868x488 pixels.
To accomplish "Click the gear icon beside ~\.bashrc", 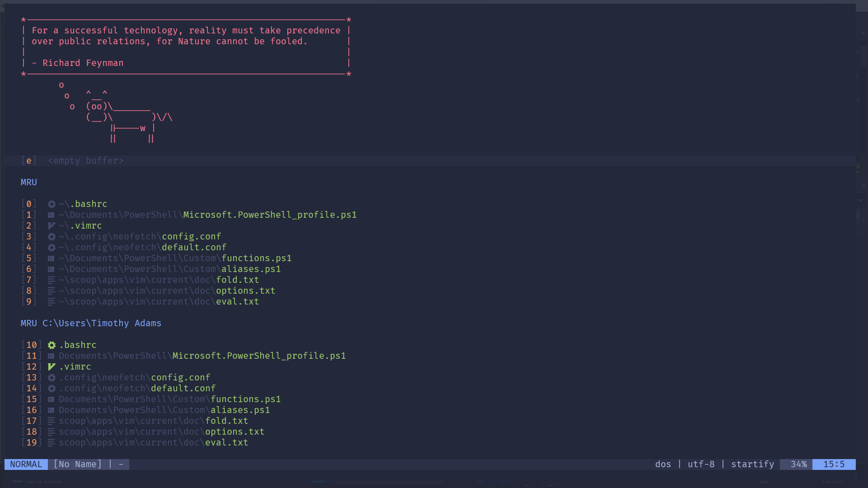I will (x=51, y=204).
